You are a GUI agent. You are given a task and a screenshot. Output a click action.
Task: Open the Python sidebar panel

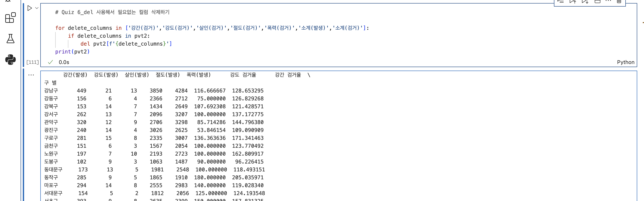[10, 60]
